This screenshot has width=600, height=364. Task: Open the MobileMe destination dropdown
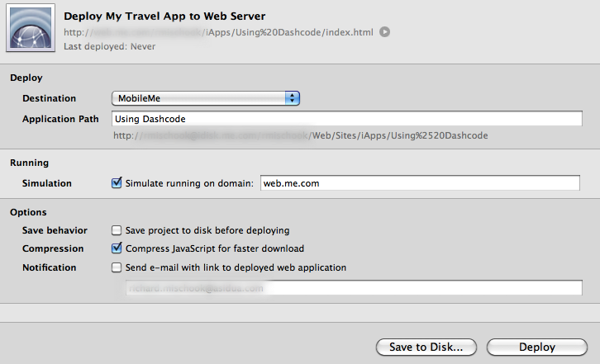[x=206, y=98]
